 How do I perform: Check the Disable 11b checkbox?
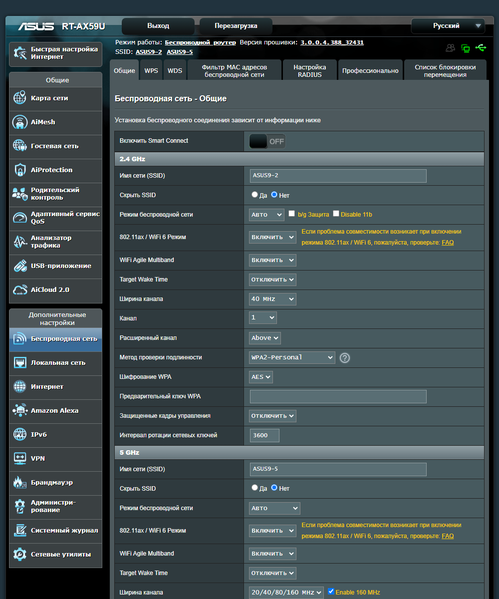pyautogui.click(x=336, y=214)
